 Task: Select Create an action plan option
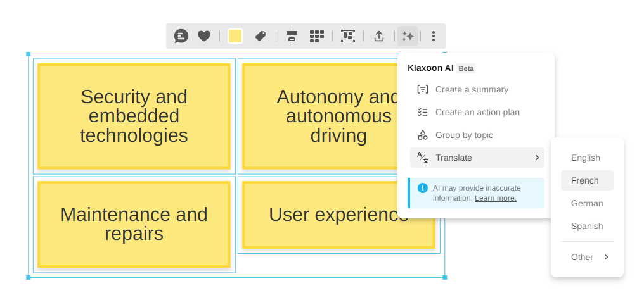point(477,113)
